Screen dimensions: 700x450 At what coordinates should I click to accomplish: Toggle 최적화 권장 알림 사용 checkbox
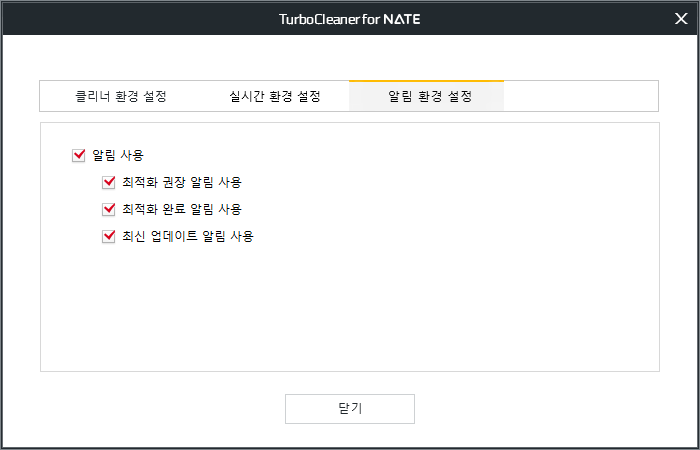pos(108,182)
